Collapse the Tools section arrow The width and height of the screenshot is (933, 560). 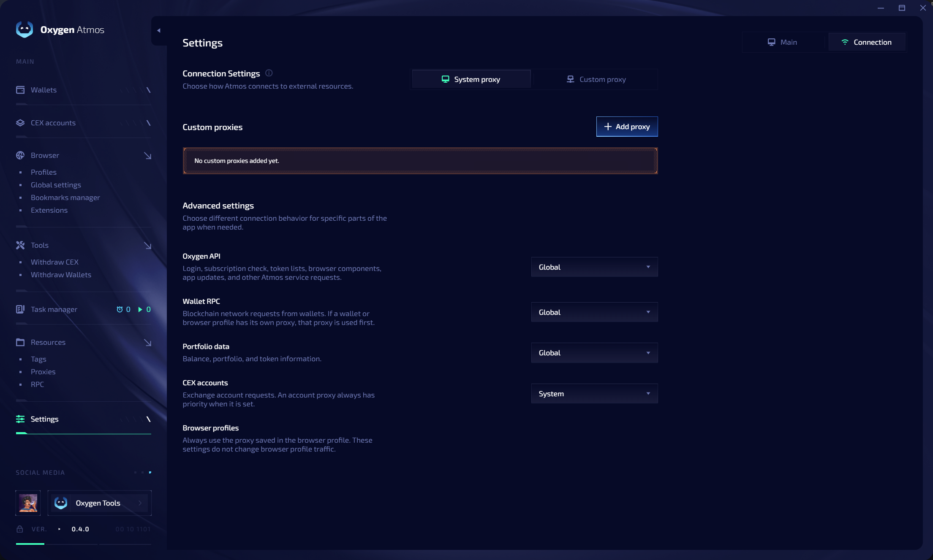click(147, 246)
